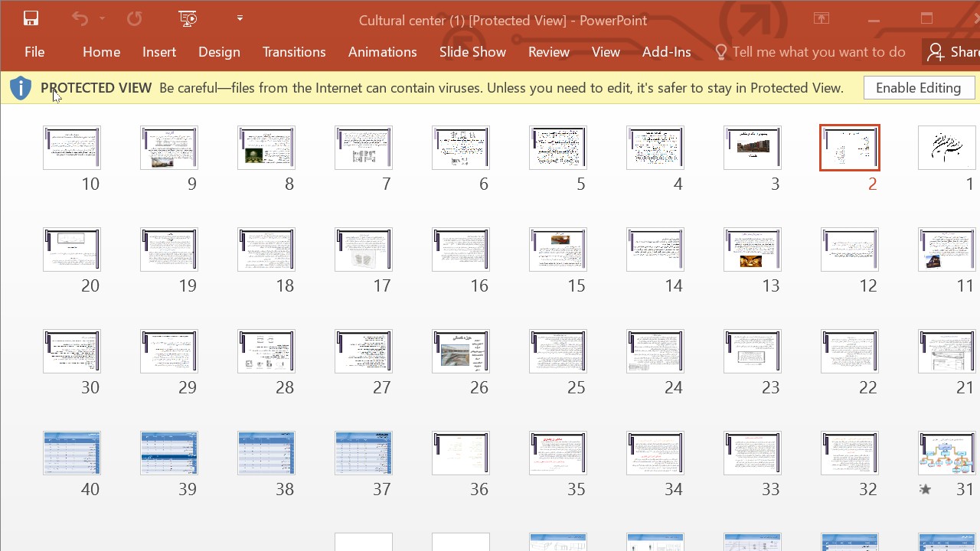Select slide 6 thumbnail

pos(461,148)
